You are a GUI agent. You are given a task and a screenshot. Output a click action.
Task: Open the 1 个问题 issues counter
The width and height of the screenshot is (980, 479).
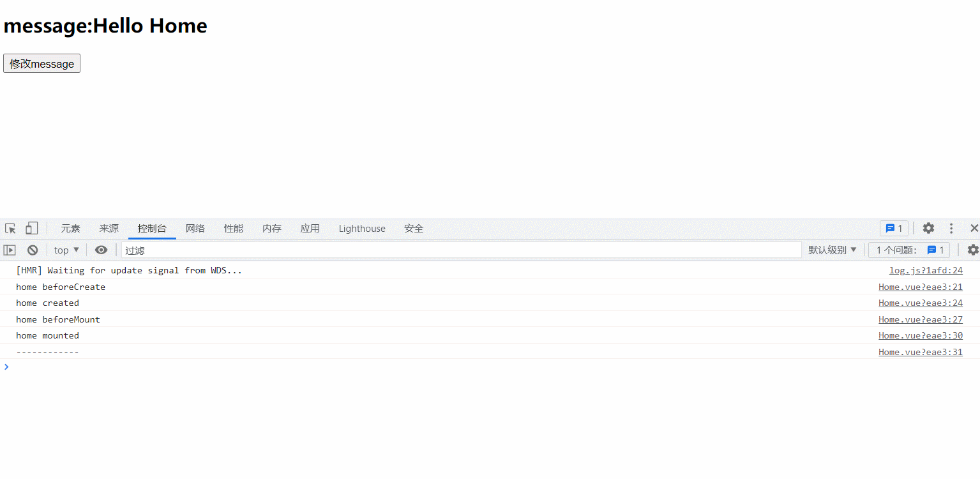909,250
